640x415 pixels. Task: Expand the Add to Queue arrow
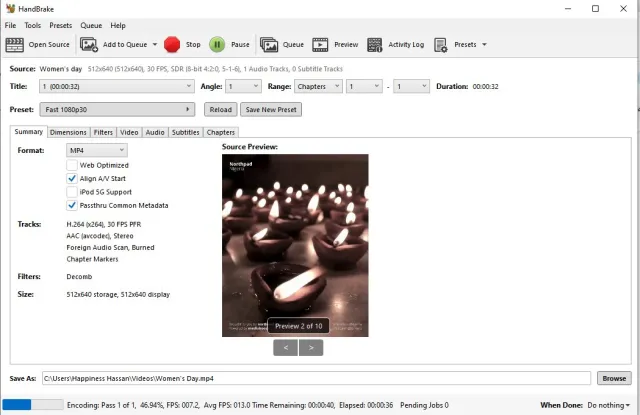[155, 44]
